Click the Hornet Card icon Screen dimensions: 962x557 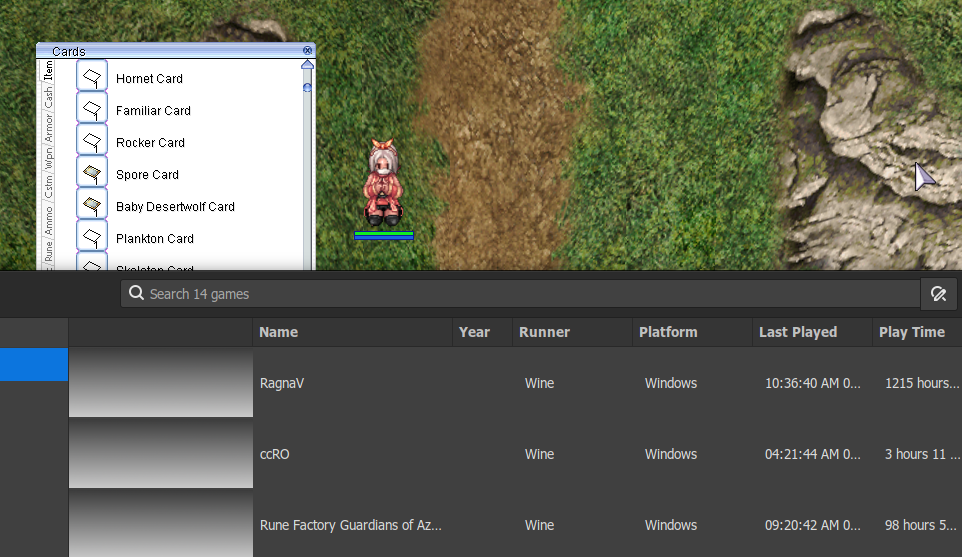coord(92,77)
